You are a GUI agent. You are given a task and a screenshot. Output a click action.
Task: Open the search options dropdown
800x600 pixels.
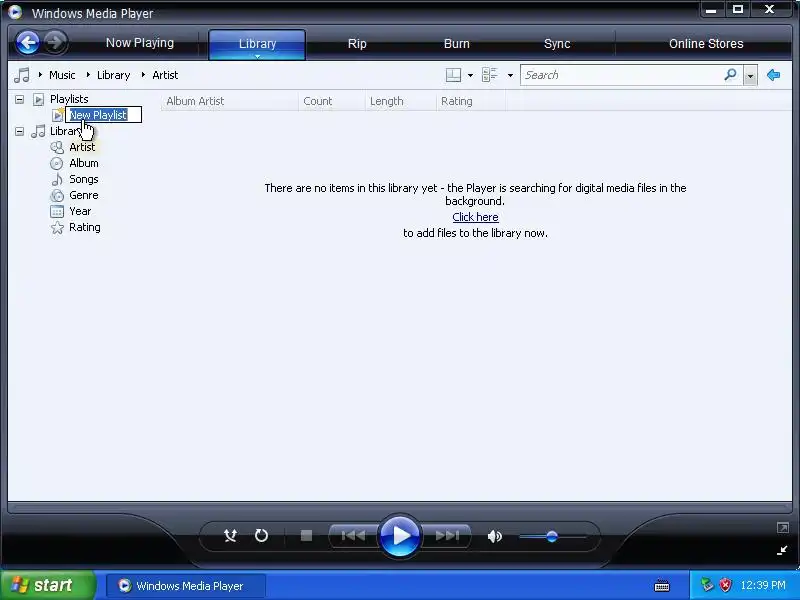pyautogui.click(x=750, y=76)
